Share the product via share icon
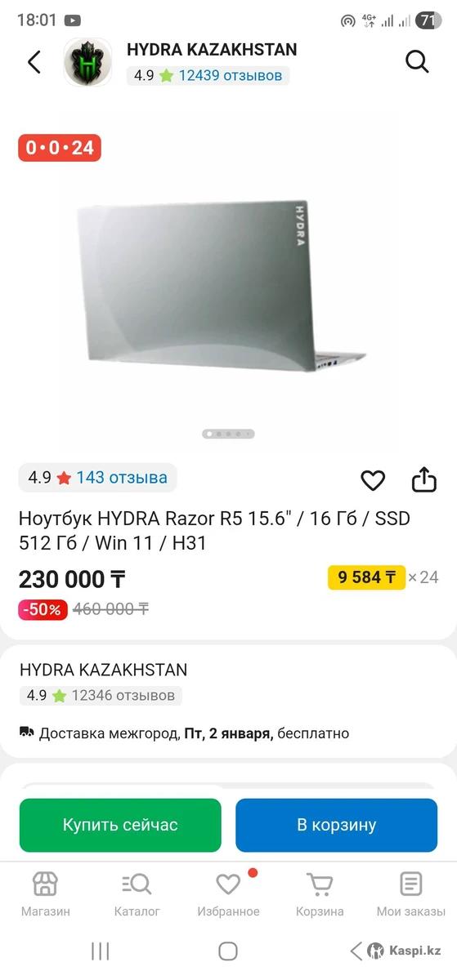457x980 pixels. click(x=424, y=479)
